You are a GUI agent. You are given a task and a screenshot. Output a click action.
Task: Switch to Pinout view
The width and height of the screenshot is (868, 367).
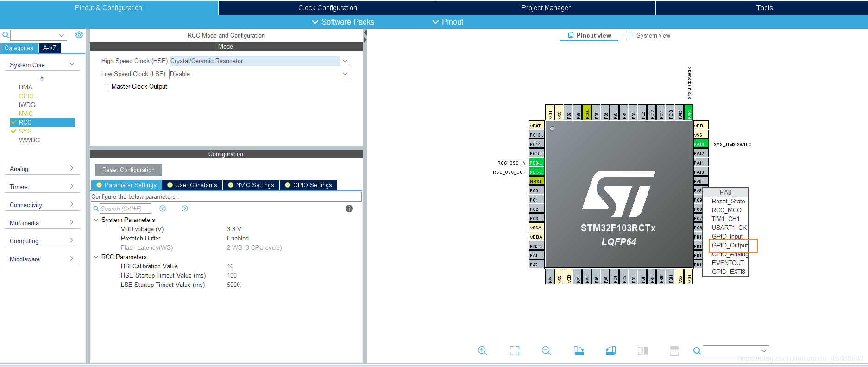589,35
